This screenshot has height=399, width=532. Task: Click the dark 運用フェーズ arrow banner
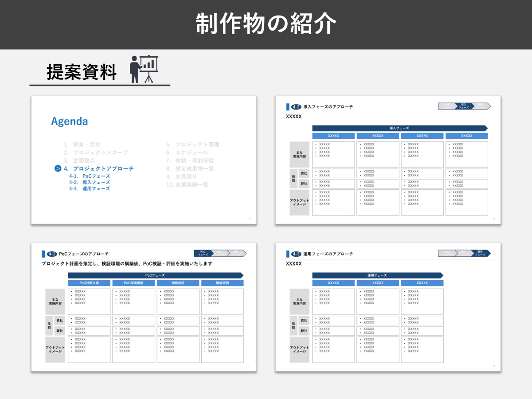377,275
